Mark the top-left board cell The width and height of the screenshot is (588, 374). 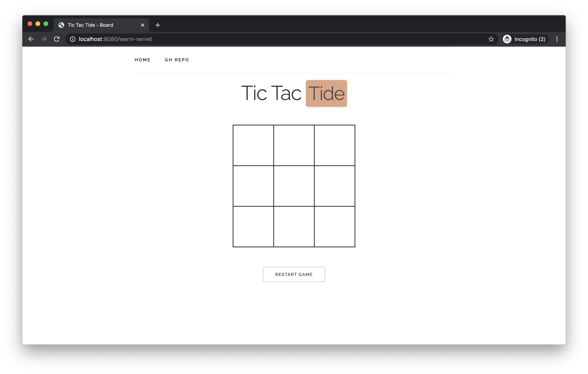253,145
